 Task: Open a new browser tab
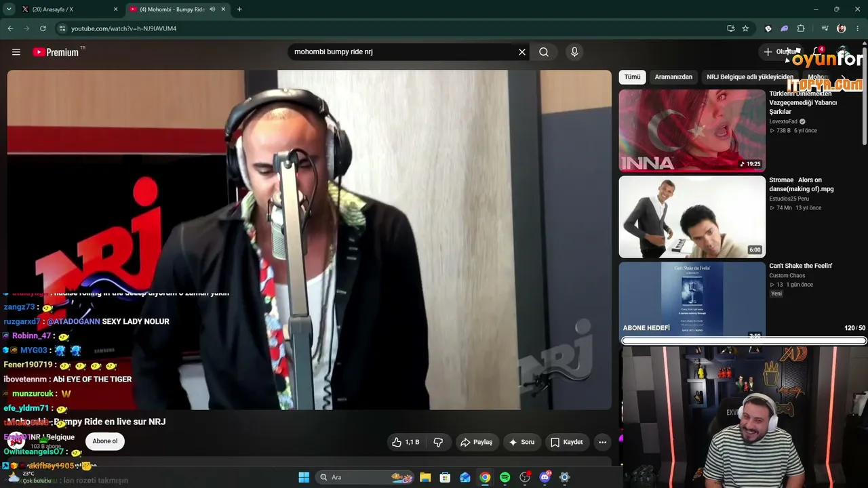click(239, 9)
